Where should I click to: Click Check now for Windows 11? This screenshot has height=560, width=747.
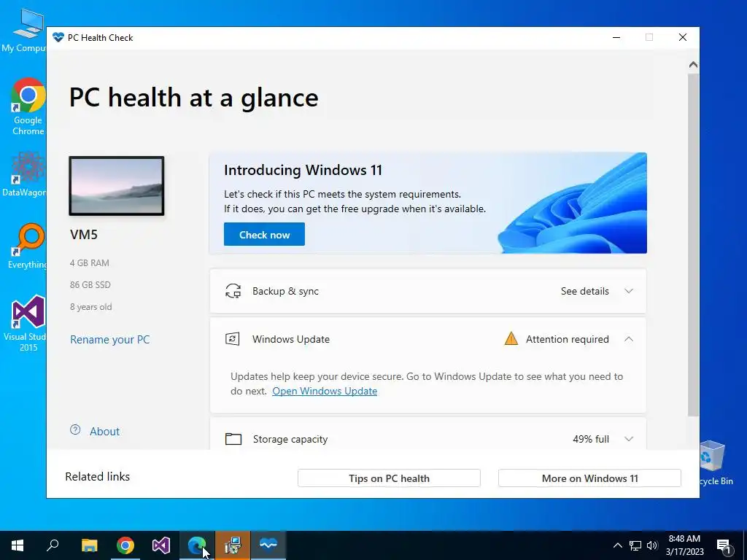coord(264,234)
